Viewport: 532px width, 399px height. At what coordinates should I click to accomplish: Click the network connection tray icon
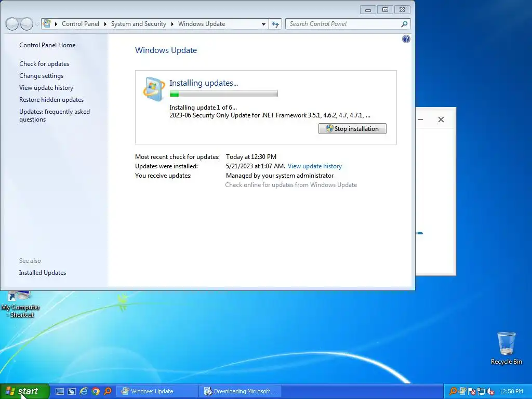(481, 391)
